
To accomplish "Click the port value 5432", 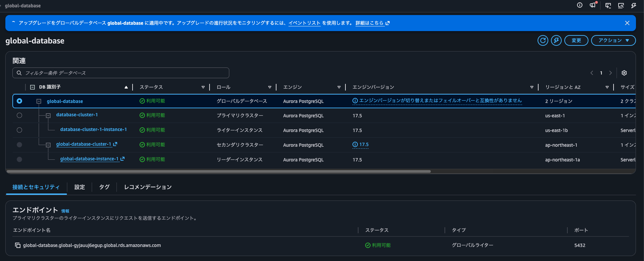I will [580, 245].
